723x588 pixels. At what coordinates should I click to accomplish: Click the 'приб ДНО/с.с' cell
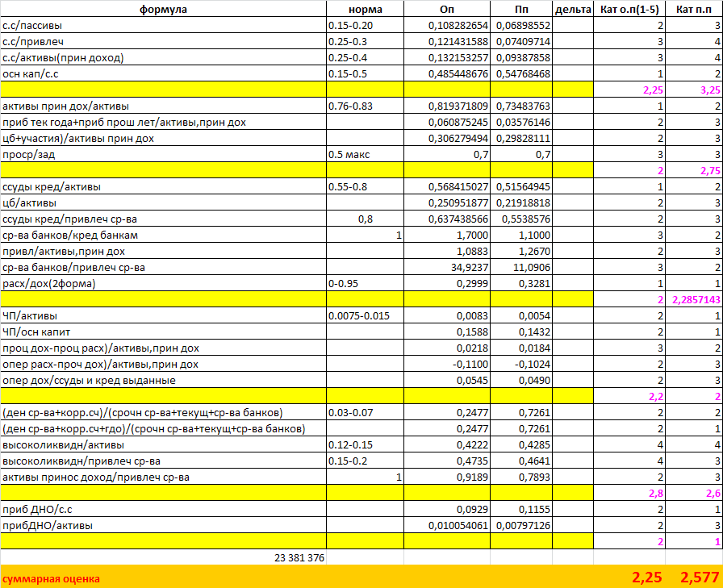(163, 509)
